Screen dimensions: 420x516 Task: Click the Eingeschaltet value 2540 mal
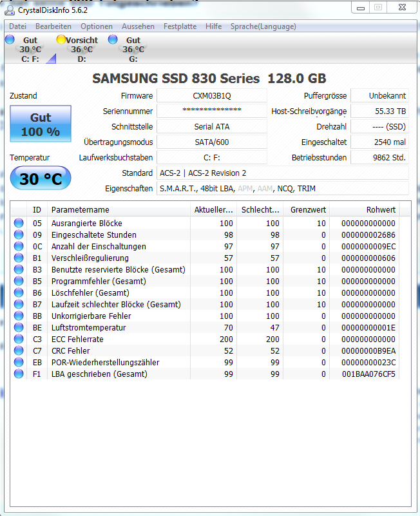(380, 142)
